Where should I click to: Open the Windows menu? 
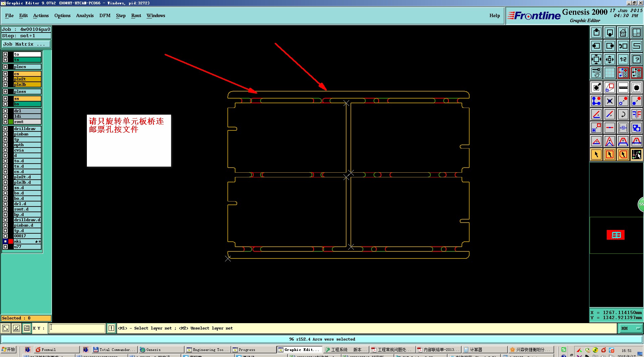point(156,15)
